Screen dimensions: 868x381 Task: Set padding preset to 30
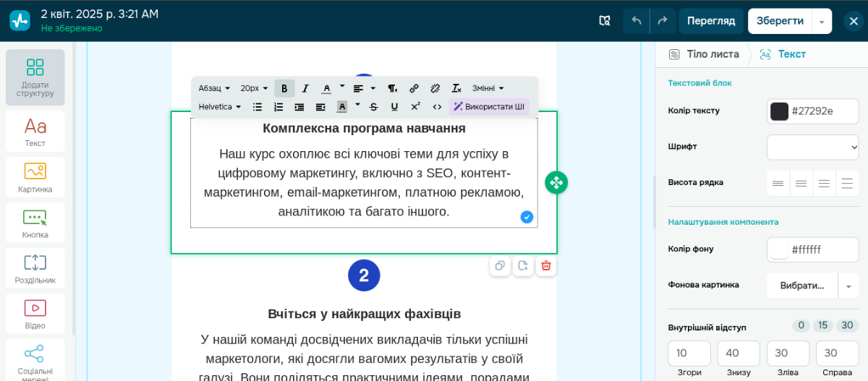click(x=848, y=325)
